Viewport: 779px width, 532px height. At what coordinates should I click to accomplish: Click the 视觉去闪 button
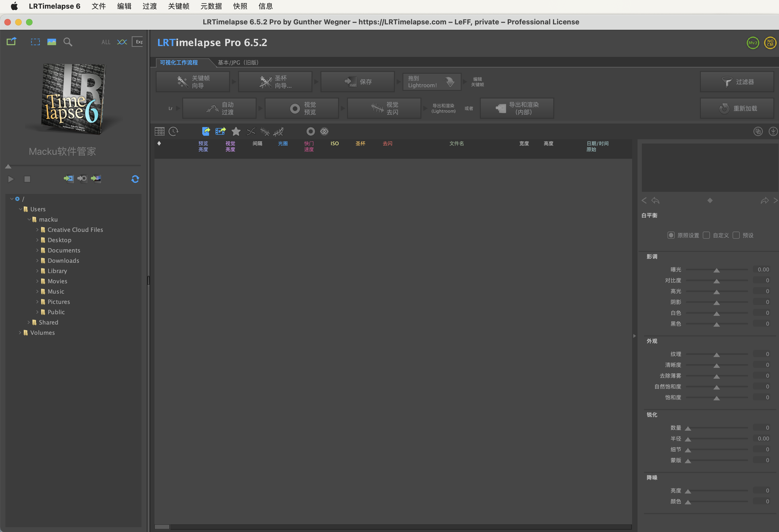pos(384,108)
